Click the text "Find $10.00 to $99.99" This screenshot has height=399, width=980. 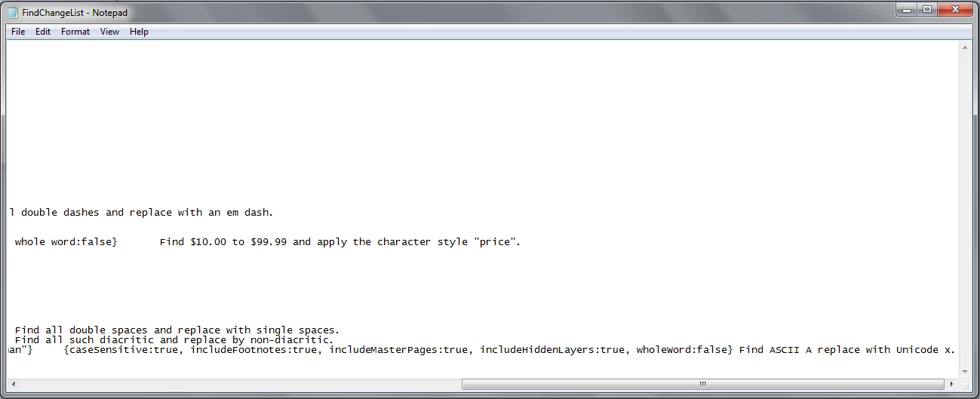point(223,242)
